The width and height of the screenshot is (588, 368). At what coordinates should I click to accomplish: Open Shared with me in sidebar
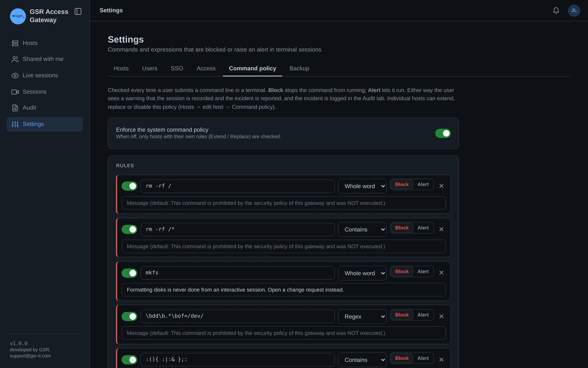(45, 59)
